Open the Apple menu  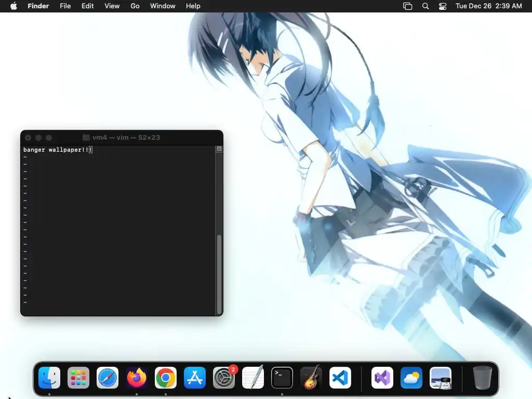coord(14,6)
